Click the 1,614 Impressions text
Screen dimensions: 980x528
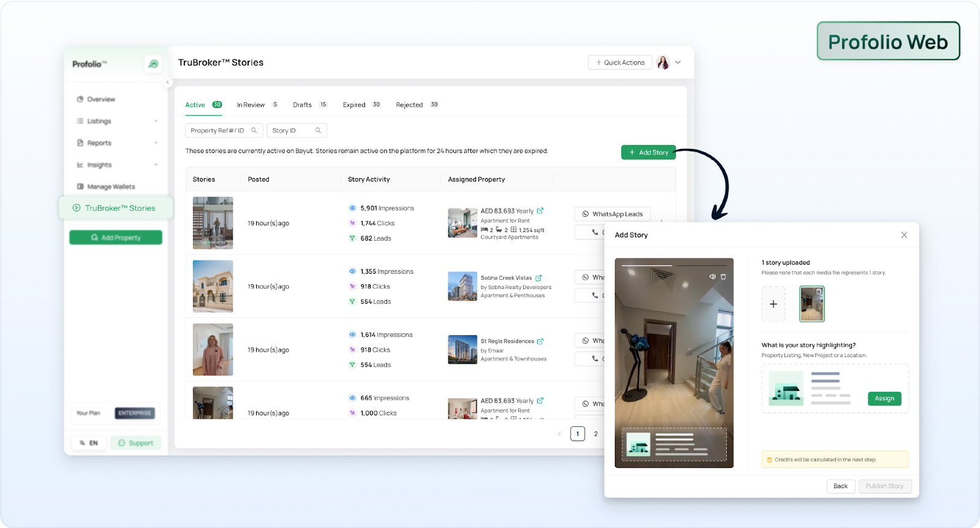pos(386,335)
